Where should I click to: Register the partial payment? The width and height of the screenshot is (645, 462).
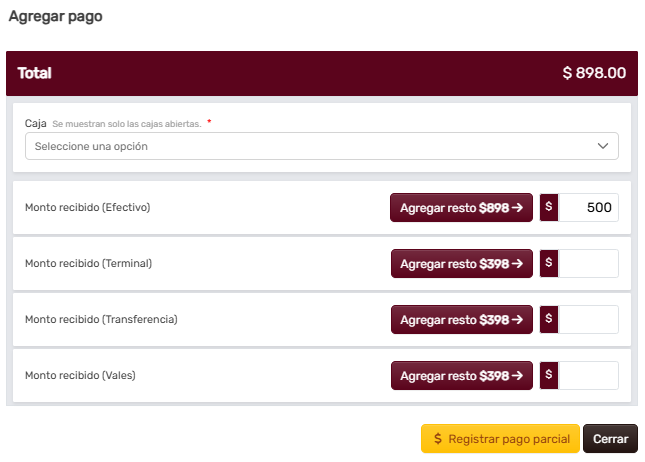(500, 439)
